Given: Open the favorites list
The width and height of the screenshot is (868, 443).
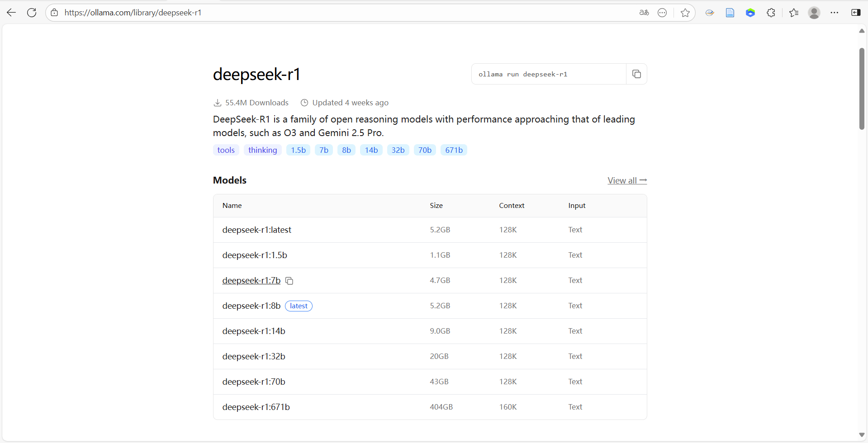Looking at the screenshot, I should click(x=794, y=13).
